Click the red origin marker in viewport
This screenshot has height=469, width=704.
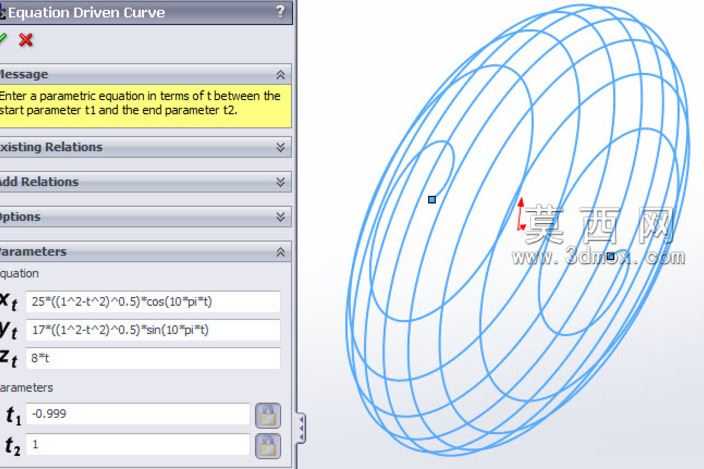(521, 215)
